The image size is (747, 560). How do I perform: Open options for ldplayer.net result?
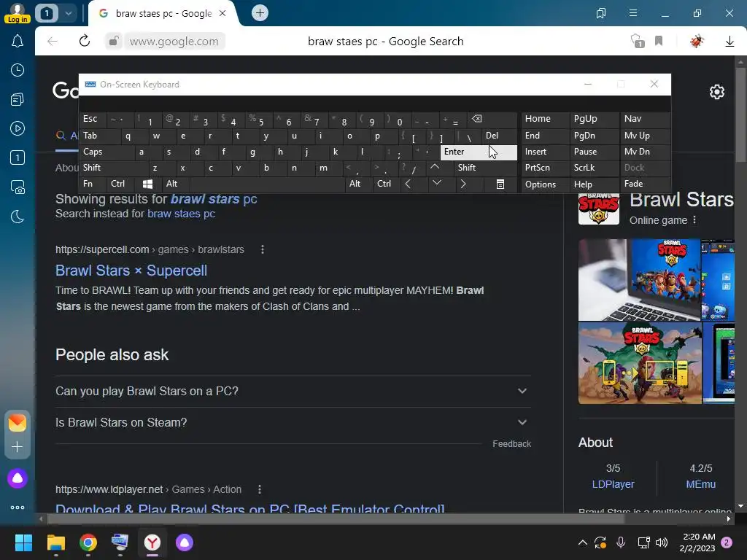(x=259, y=489)
